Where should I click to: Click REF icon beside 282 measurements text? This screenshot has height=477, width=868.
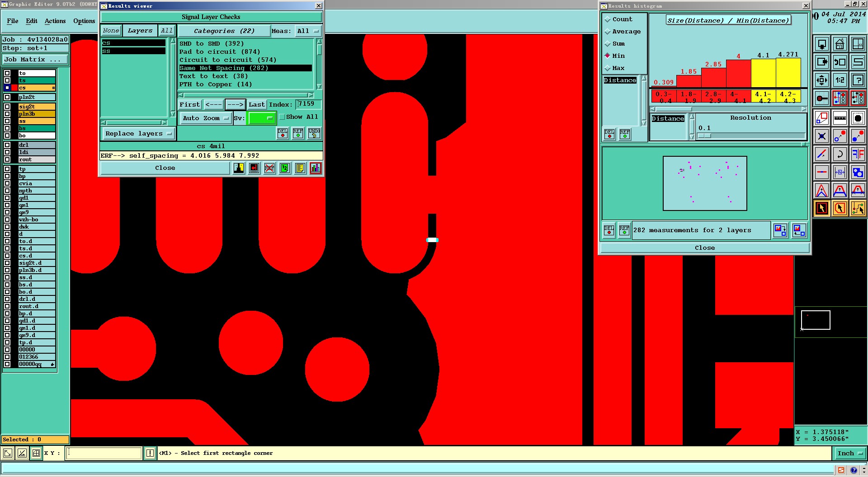(624, 230)
